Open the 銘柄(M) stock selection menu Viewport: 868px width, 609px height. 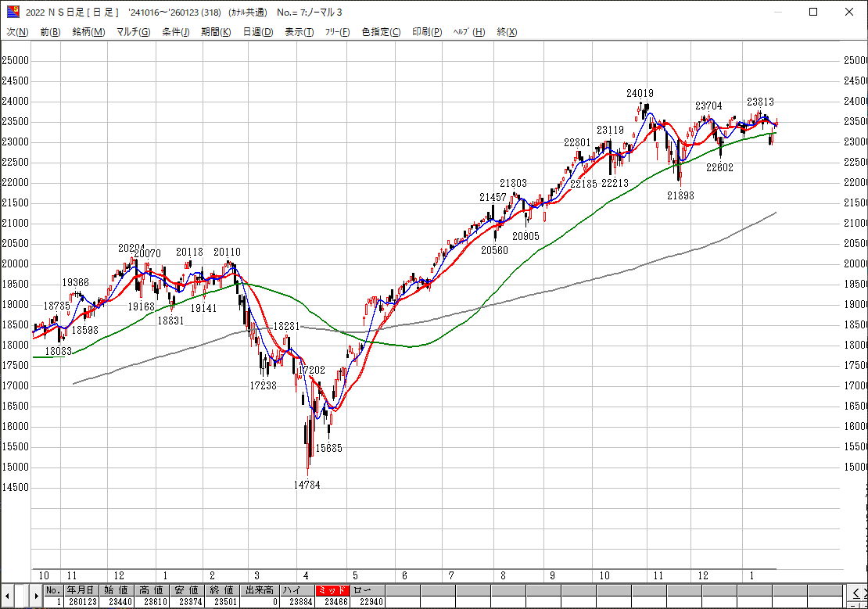pyautogui.click(x=88, y=32)
